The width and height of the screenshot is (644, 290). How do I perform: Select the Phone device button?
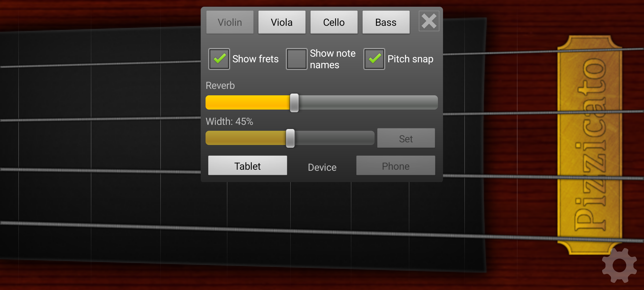point(396,166)
